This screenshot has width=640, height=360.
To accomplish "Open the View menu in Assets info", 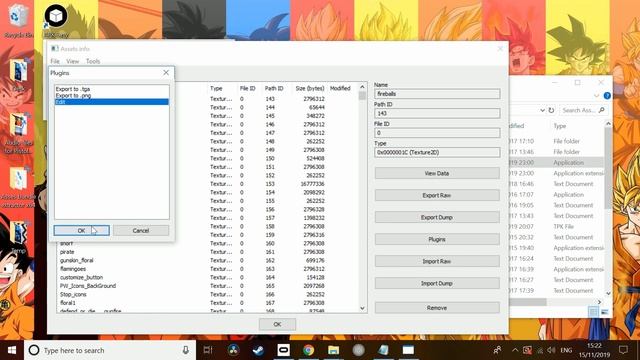I will (x=73, y=61).
